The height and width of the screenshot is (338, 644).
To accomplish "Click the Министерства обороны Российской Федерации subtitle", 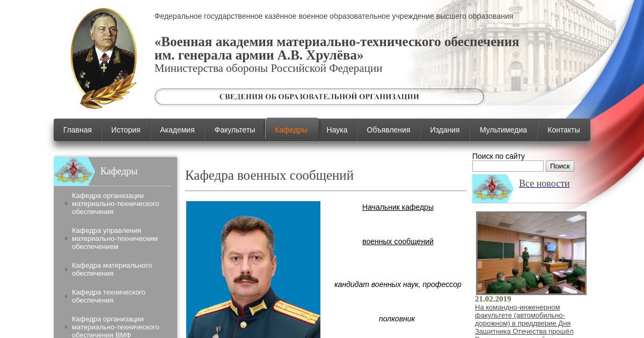I will [268, 69].
